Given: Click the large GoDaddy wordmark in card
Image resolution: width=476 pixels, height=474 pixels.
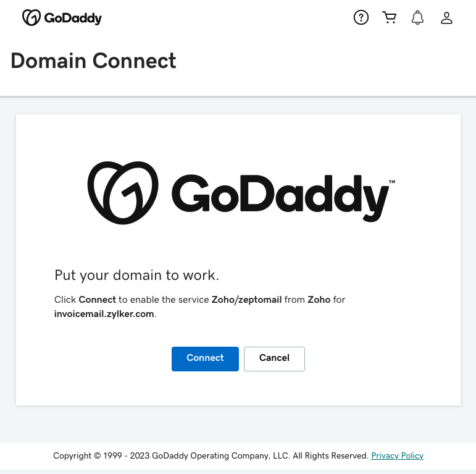Looking at the screenshot, I should point(279,195).
